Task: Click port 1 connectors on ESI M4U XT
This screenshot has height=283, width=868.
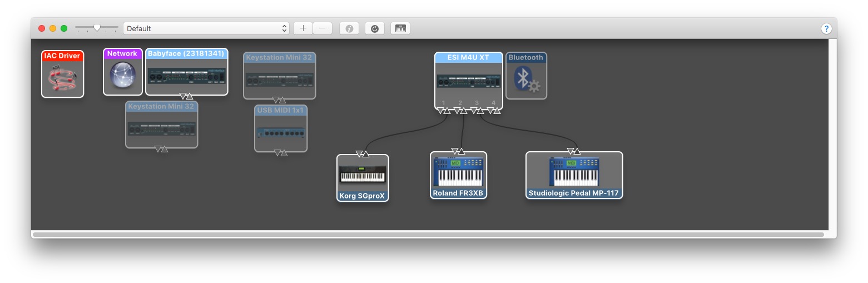Action: pos(444,111)
